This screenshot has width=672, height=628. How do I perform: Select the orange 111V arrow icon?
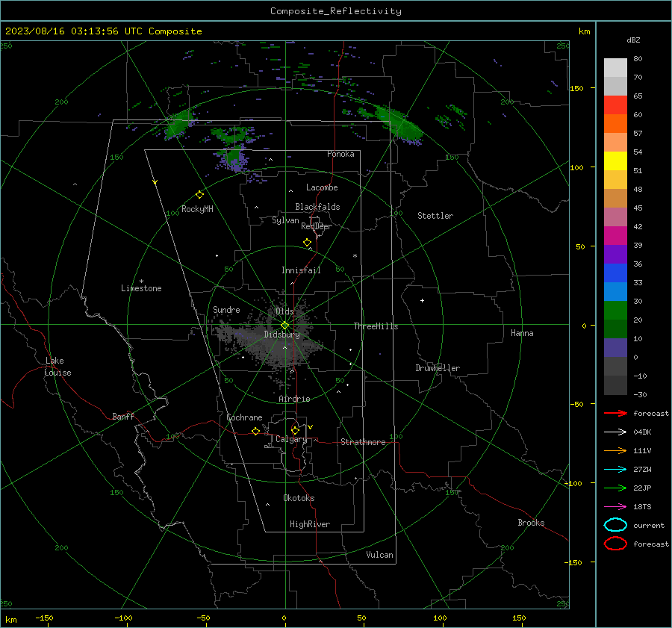[615, 450]
